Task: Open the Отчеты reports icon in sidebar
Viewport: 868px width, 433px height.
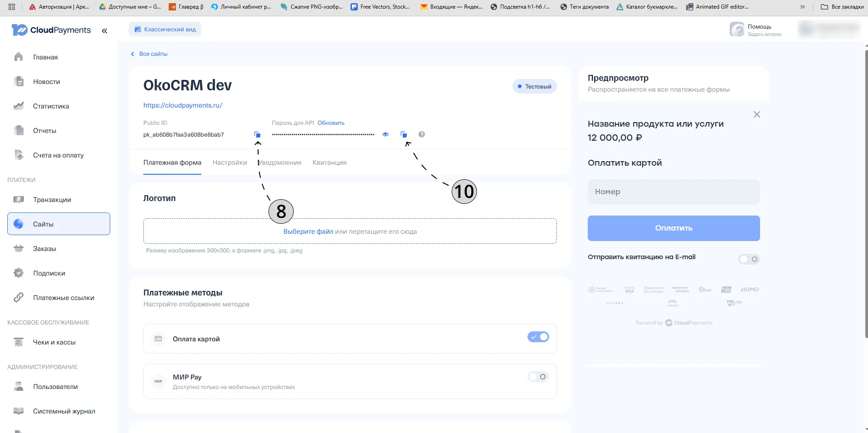Action: (19, 130)
